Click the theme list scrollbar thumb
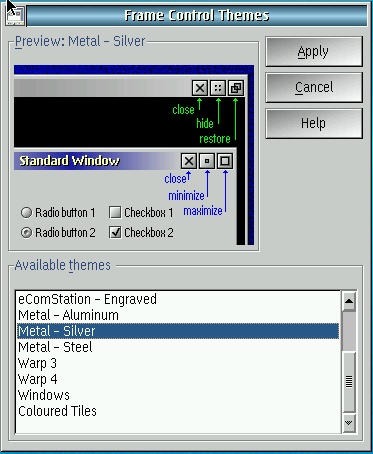The height and width of the screenshot is (454, 373). click(349, 382)
